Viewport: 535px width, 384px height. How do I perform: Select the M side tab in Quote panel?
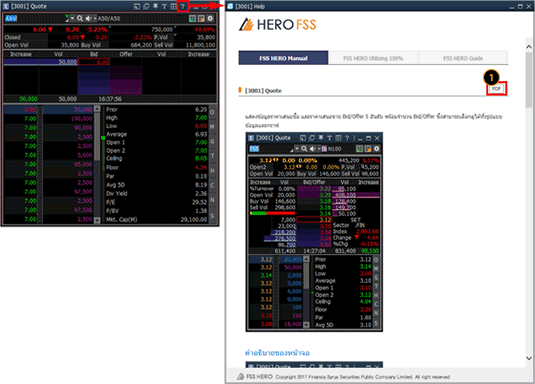(212, 127)
